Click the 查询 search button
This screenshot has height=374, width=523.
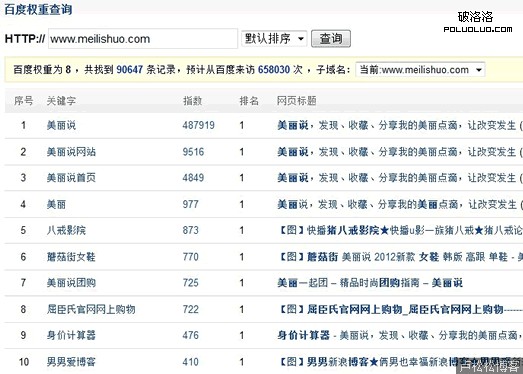(331, 39)
